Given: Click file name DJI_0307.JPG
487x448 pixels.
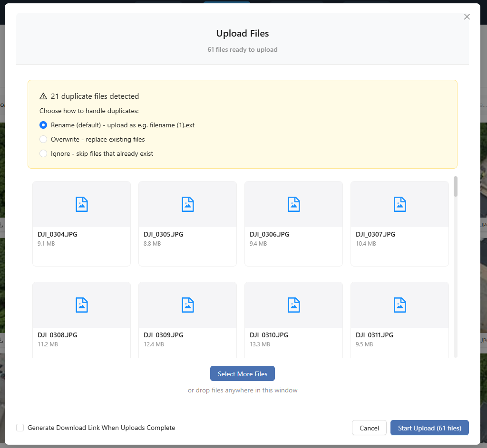Looking at the screenshot, I should [x=376, y=234].
